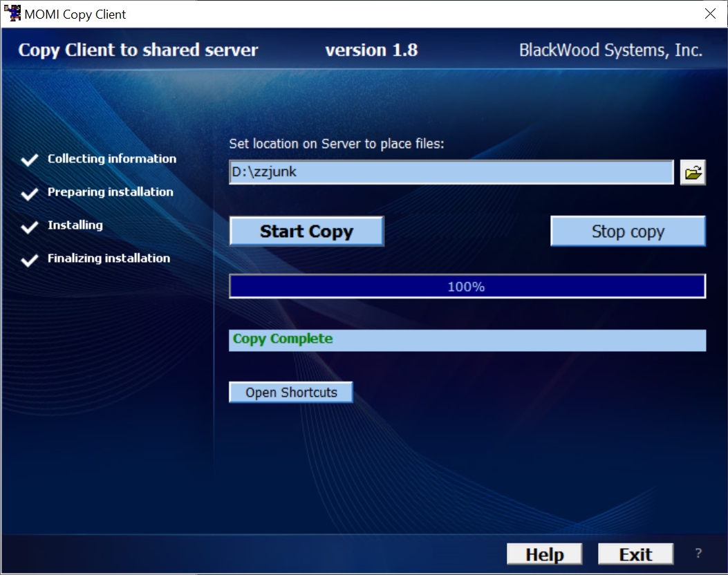The height and width of the screenshot is (575, 728).
Task: Click in the server location field D:\zzjunk
Action: click(451, 172)
